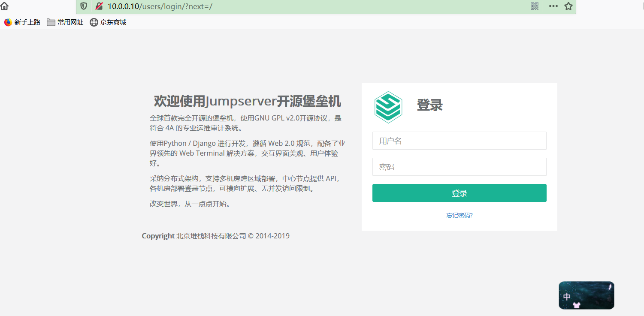
Task: Click the Firefox icon beside 新手上路
Action: 8,22
